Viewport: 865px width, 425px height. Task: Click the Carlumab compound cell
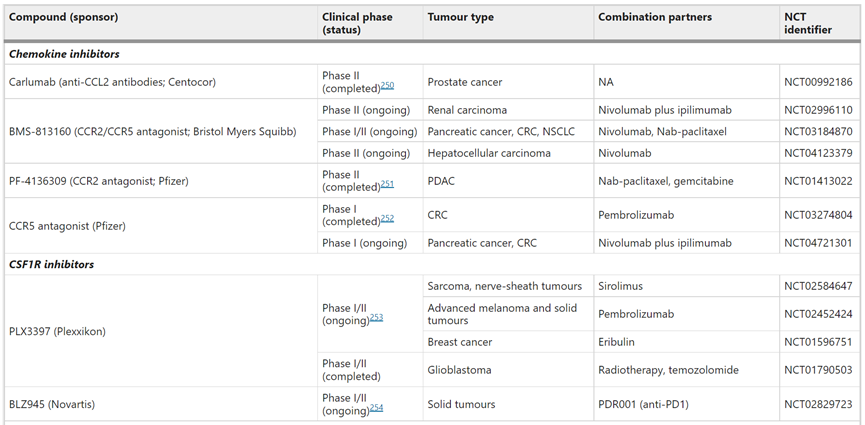(161, 82)
